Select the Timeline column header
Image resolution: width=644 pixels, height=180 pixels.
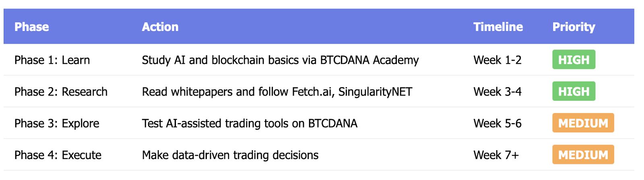(498, 27)
